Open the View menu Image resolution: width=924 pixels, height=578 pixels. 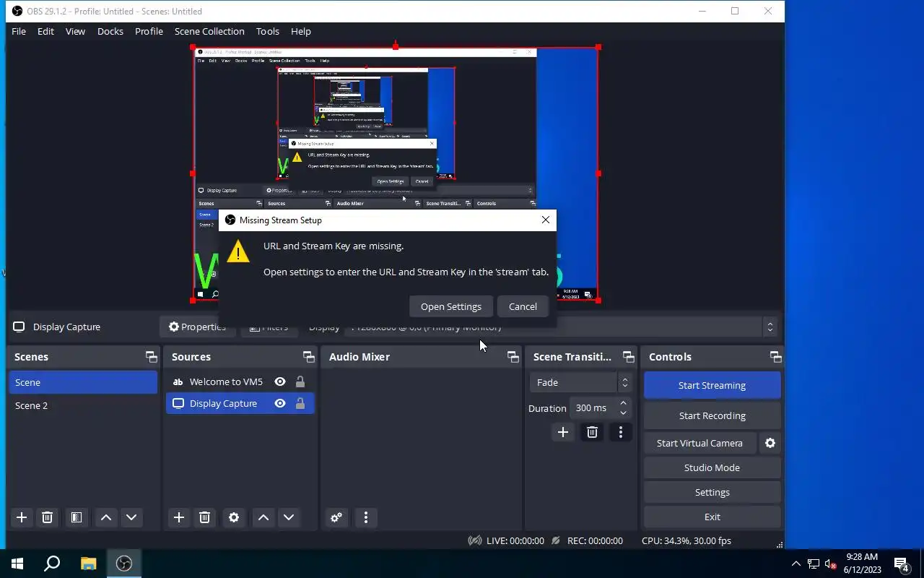(x=75, y=31)
